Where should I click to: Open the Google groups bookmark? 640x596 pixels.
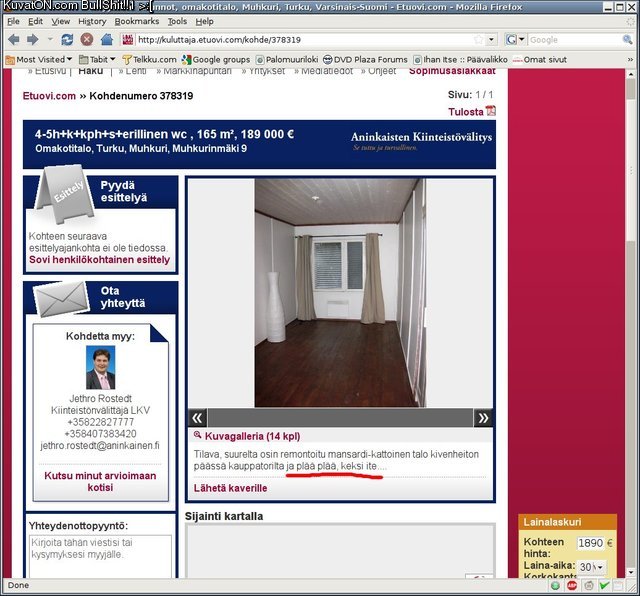coord(216,60)
